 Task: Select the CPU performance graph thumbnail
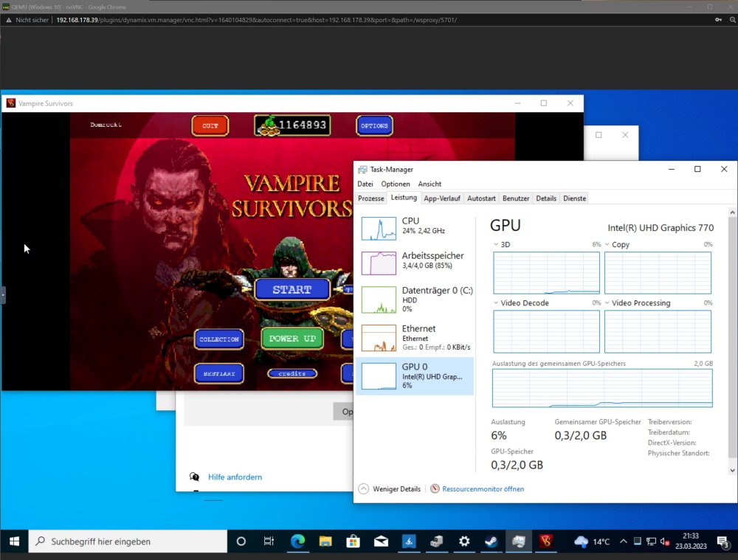point(379,228)
